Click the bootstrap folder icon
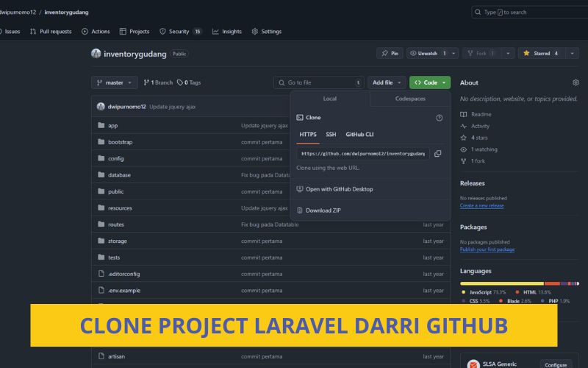Screen dimensions: 588x368 101,141
